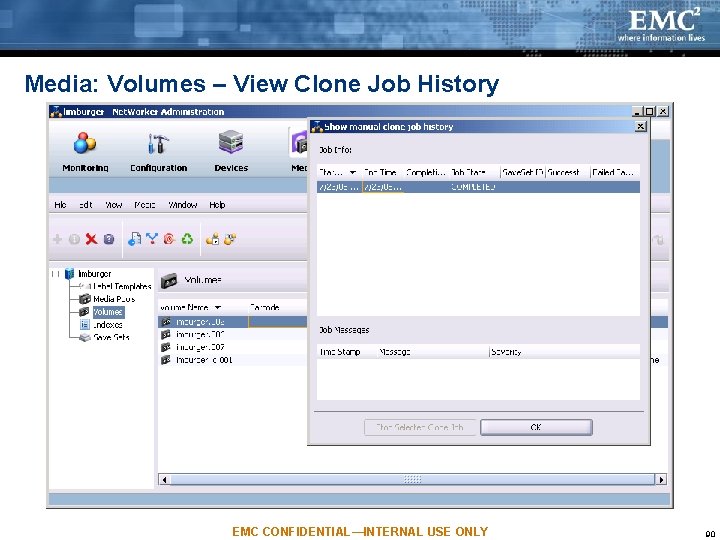
Task: Open the Media menu
Action: pyautogui.click(x=145, y=205)
